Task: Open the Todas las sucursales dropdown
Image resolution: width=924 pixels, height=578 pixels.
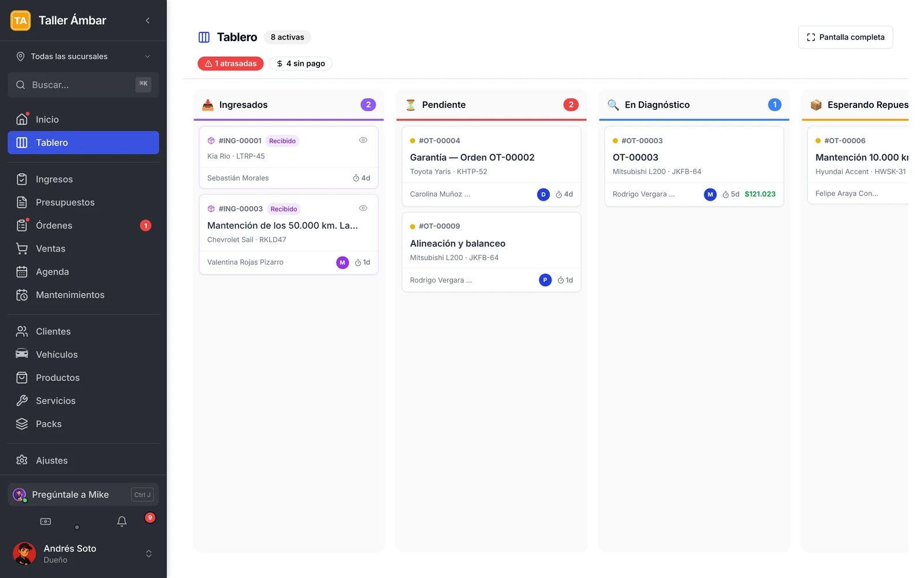Action: 83,56
